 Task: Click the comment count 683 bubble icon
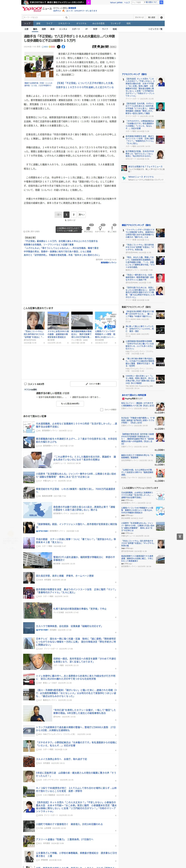(45, 47)
